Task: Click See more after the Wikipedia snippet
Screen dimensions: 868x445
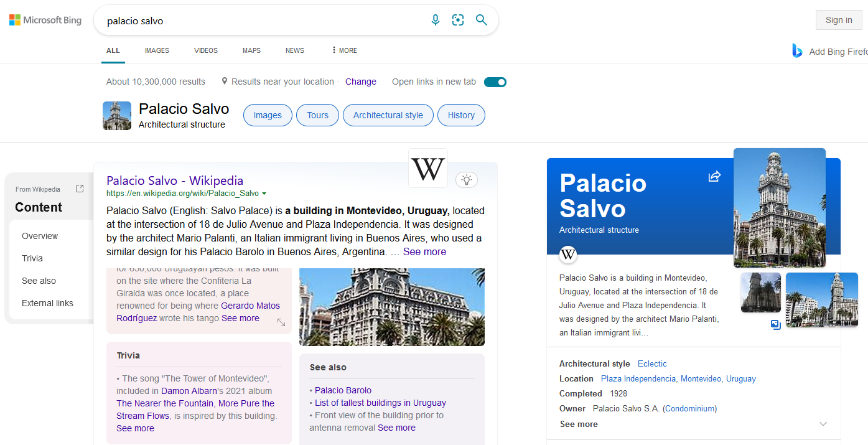Action: [x=424, y=252]
